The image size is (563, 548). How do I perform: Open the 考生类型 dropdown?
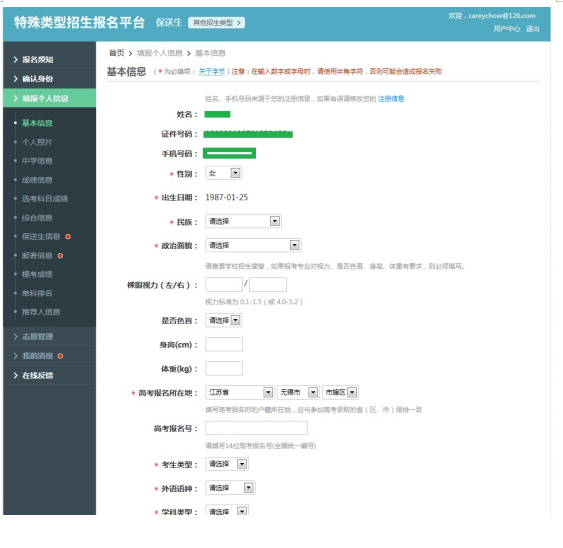point(227,464)
